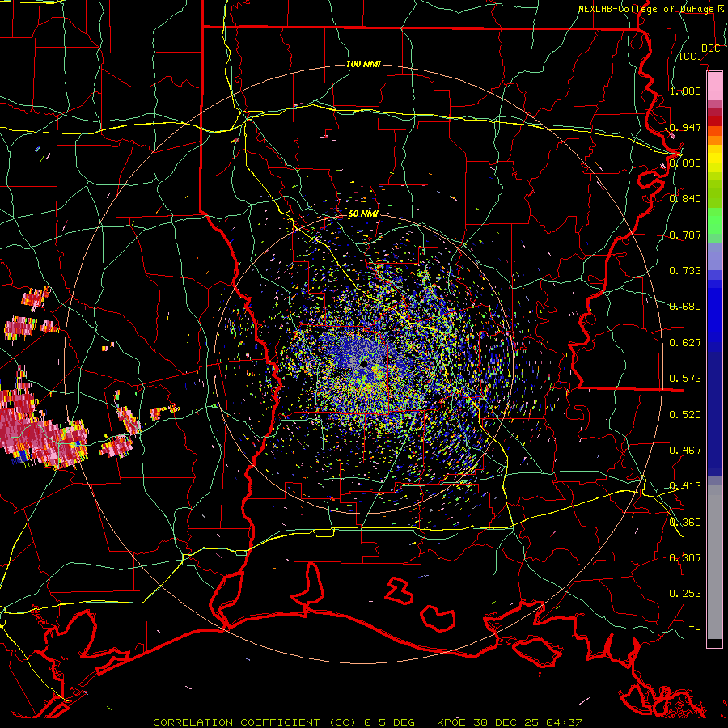
Task: Select the 0.680 legend value
Action: (x=685, y=307)
